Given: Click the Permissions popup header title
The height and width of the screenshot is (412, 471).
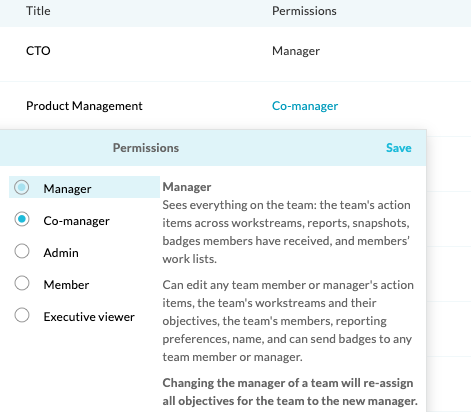Looking at the screenshot, I should (x=146, y=148).
